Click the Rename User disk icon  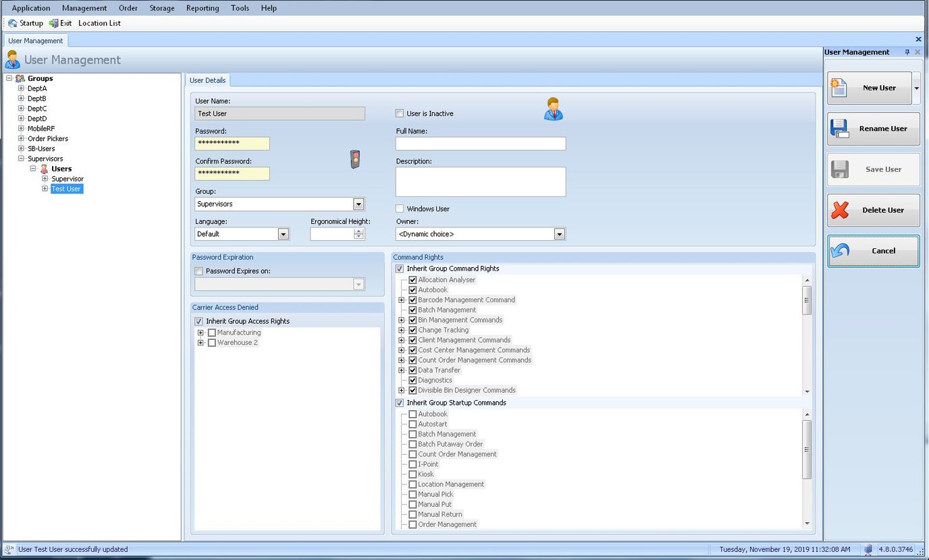click(839, 129)
